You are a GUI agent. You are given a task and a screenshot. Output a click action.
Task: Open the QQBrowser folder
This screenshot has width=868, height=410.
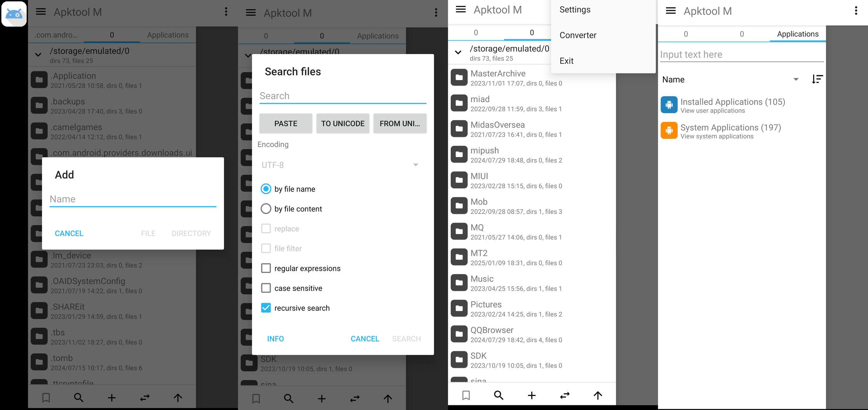point(532,334)
